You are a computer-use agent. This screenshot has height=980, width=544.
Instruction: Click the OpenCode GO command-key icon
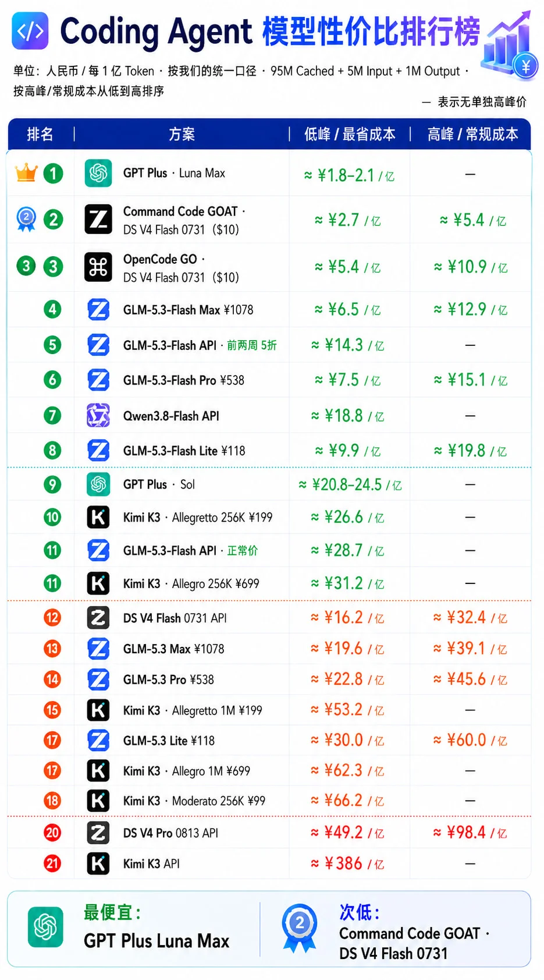(x=98, y=267)
